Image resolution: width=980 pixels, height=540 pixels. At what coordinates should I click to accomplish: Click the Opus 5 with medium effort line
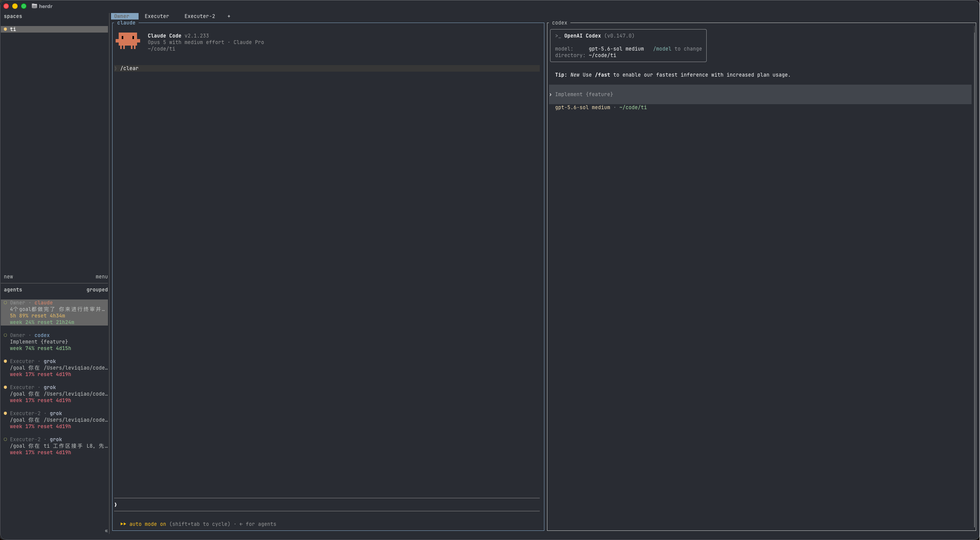pyautogui.click(x=206, y=42)
